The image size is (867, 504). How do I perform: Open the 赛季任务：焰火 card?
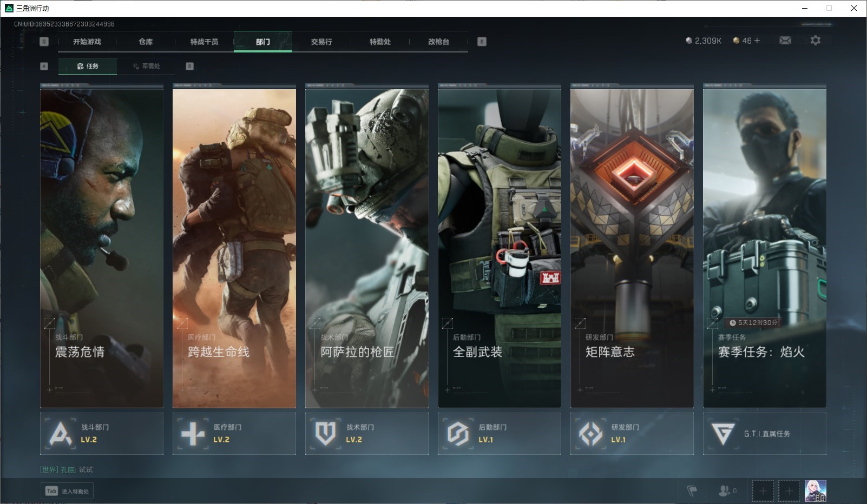coord(765,248)
